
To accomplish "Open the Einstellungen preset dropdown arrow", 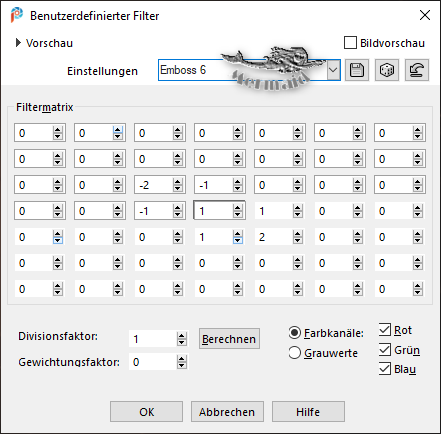I will click(333, 70).
